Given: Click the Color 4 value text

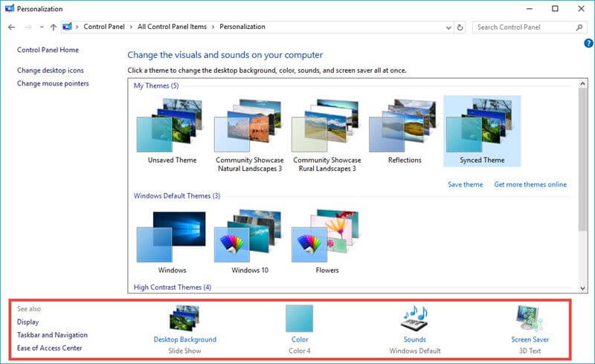Looking at the screenshot, I should 300,351.
